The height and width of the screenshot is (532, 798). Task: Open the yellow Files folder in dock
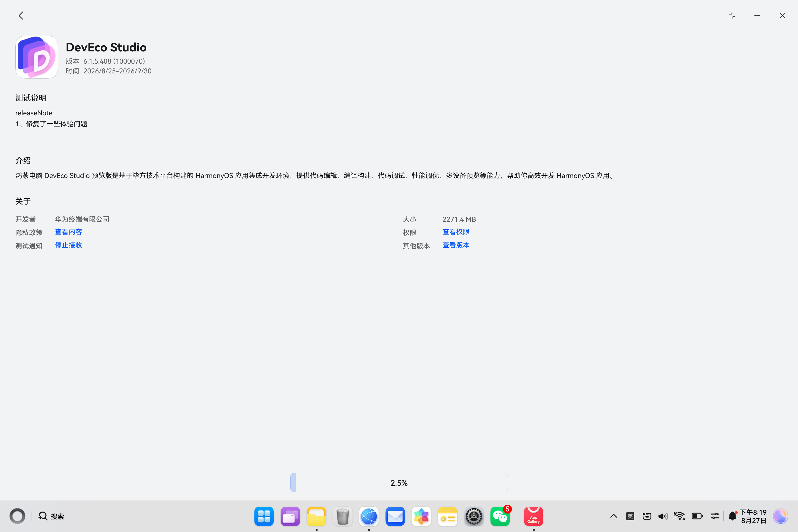[x=317, y=516]
